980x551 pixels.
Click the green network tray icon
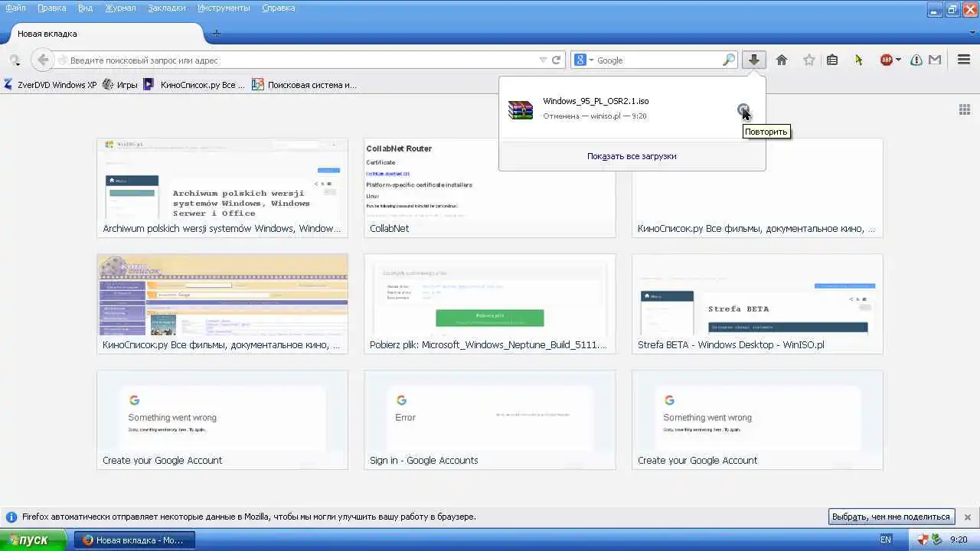click(936, 540)
